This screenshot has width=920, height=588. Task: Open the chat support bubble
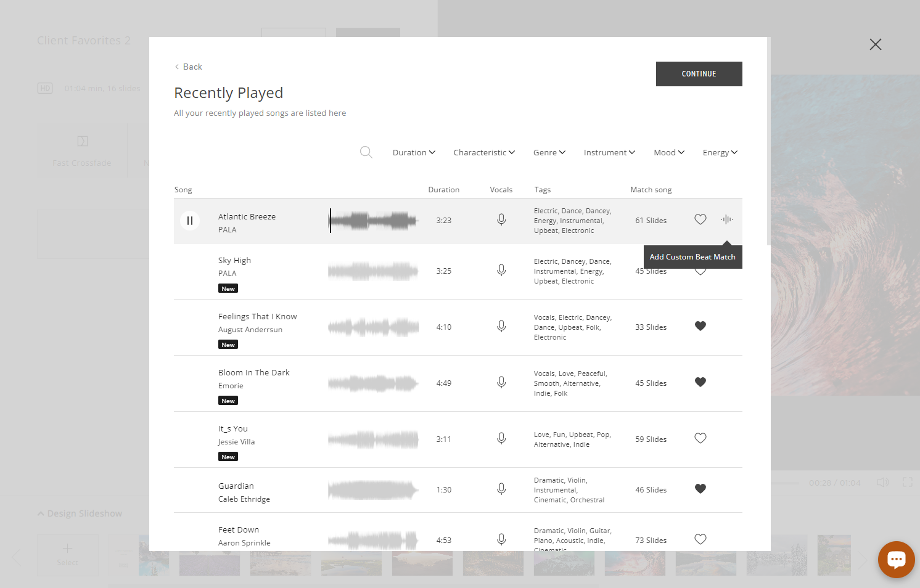click(x=897, y=560)
